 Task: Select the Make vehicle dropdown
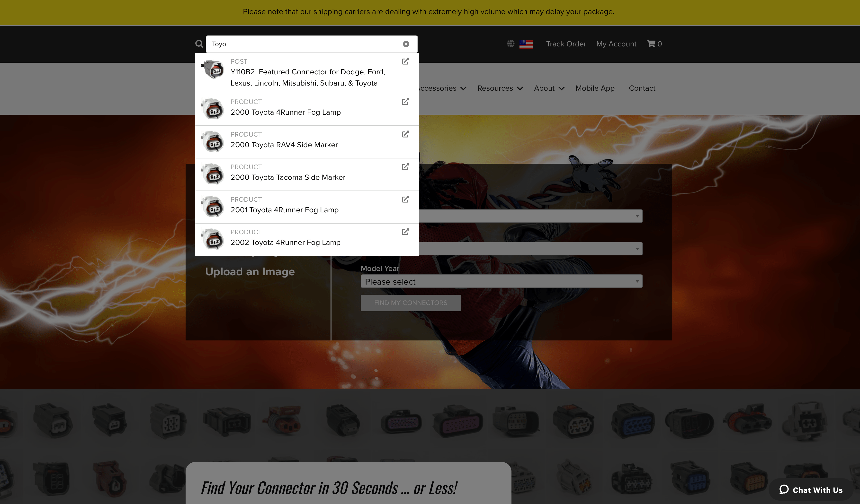tap(502, 215)
